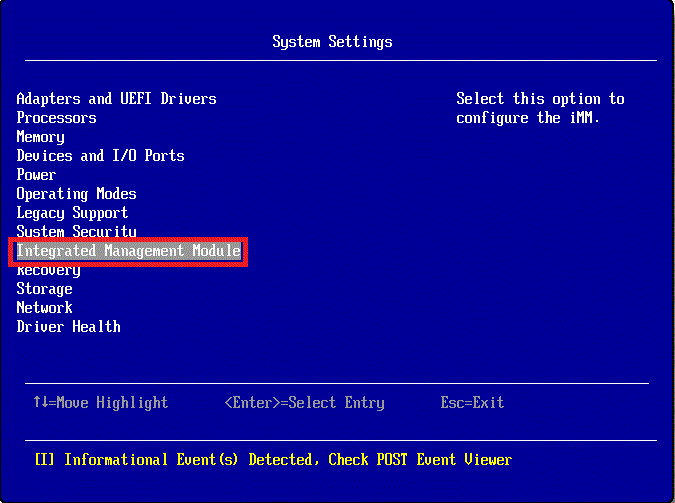Click the System Settings title

coord(332,42)
